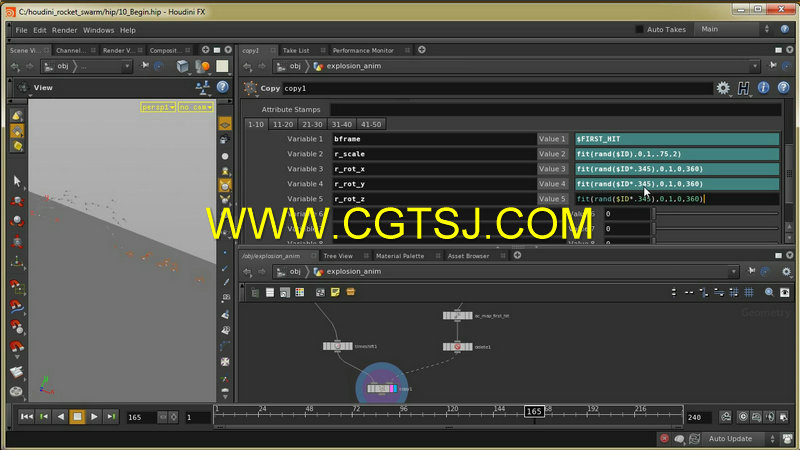Show stamp variables 11-20
Viewport: 800px width, 450px height.
click(x=283, y=124)
